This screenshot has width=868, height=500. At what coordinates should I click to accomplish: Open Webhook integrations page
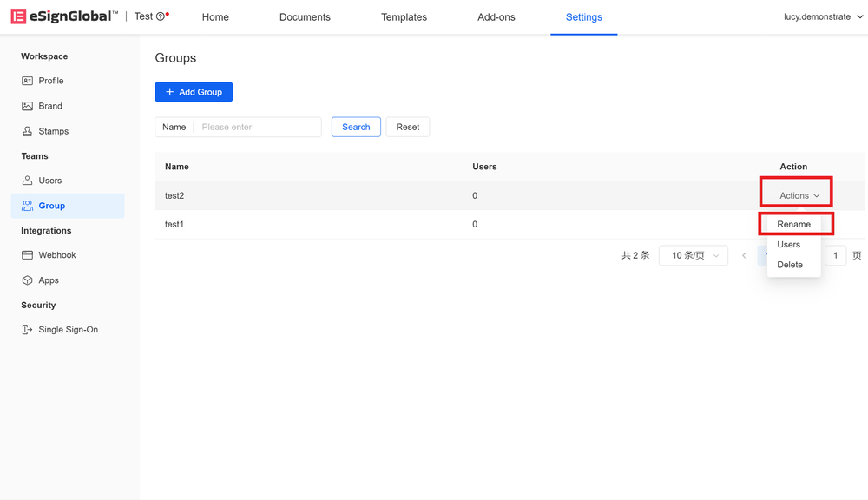(x=56, y=255)
